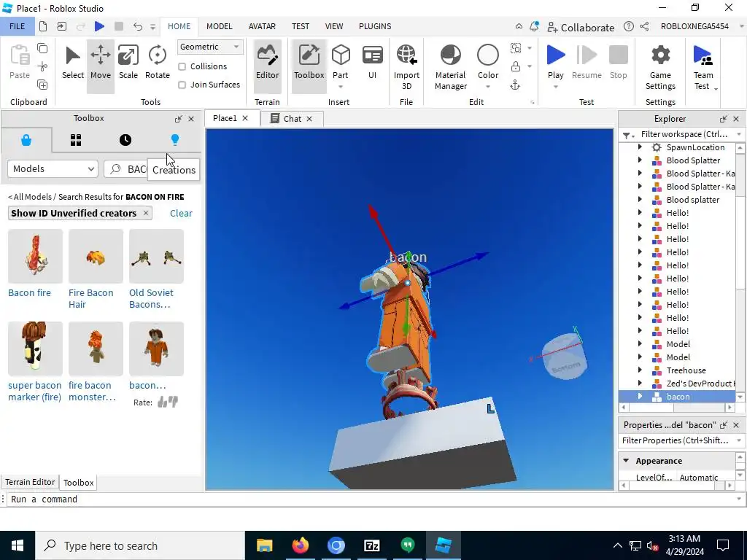Open File Explorer from taskbar
This screenshot has width=747, height=560.
264,545
